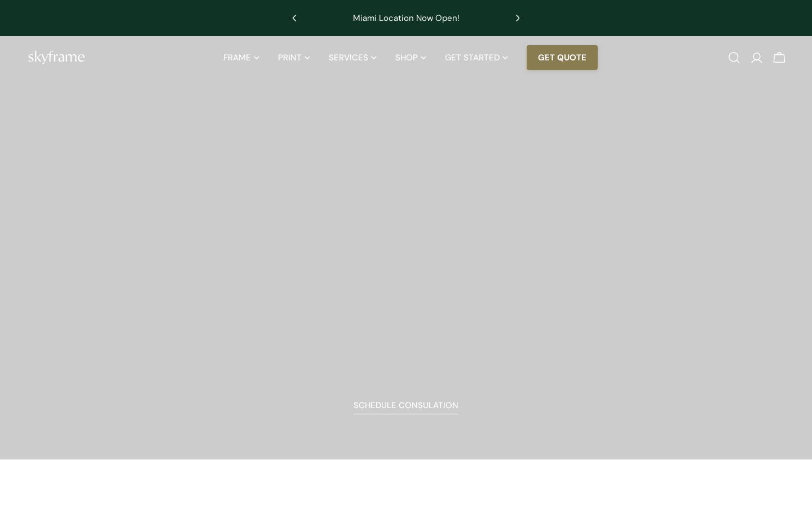Show previous announcement with left arrow
The width and height of the screenshot is (812, 508).
[x=294, y=18]
